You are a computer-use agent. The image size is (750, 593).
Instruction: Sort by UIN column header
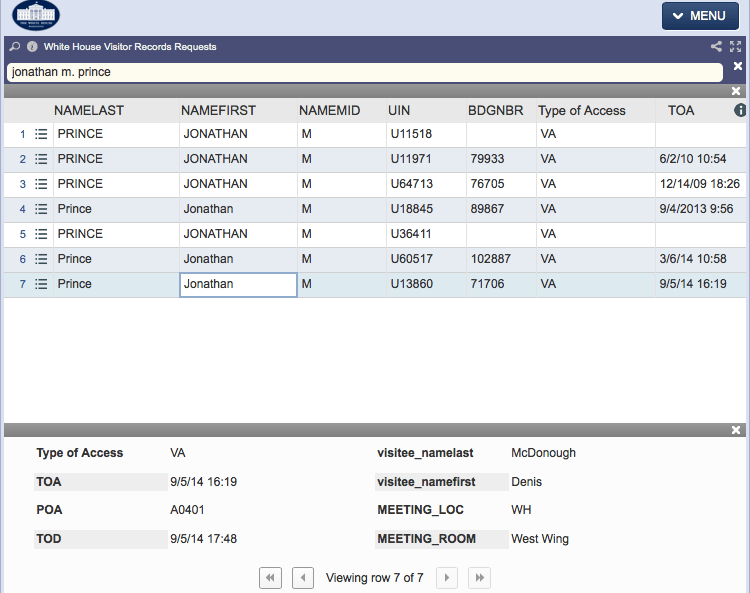coord(399,110)
